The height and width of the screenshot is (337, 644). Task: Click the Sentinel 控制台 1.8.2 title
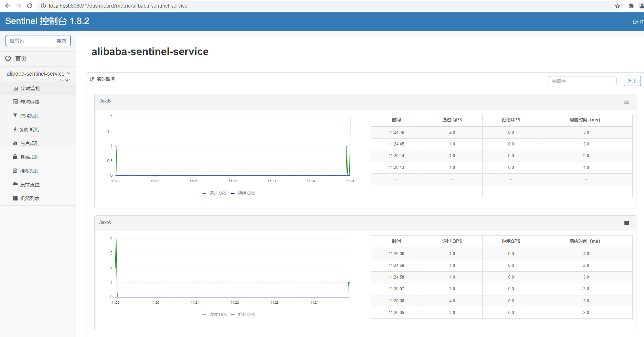(47, 21)
